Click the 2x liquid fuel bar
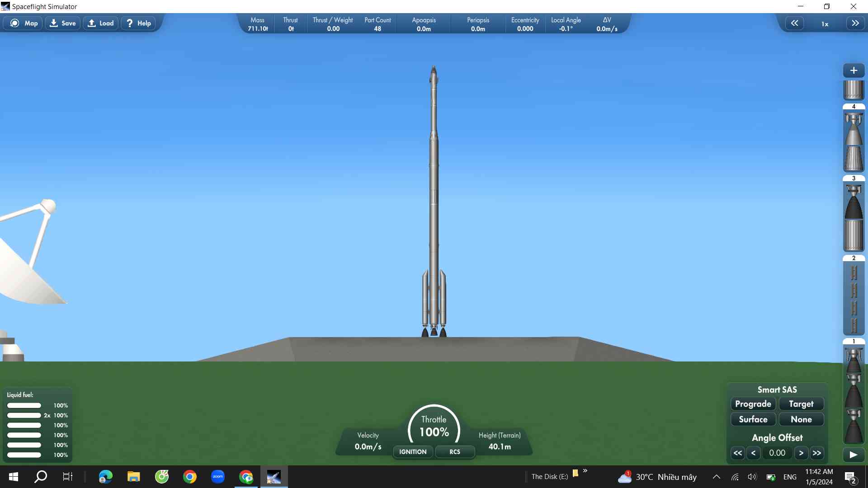The image size is (868, 488). (24, 415)
